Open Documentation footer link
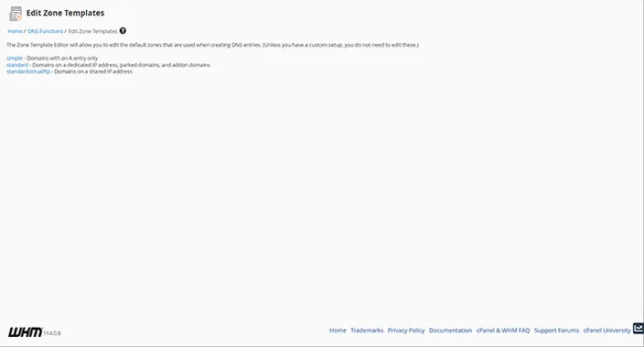 pos(451,331)
